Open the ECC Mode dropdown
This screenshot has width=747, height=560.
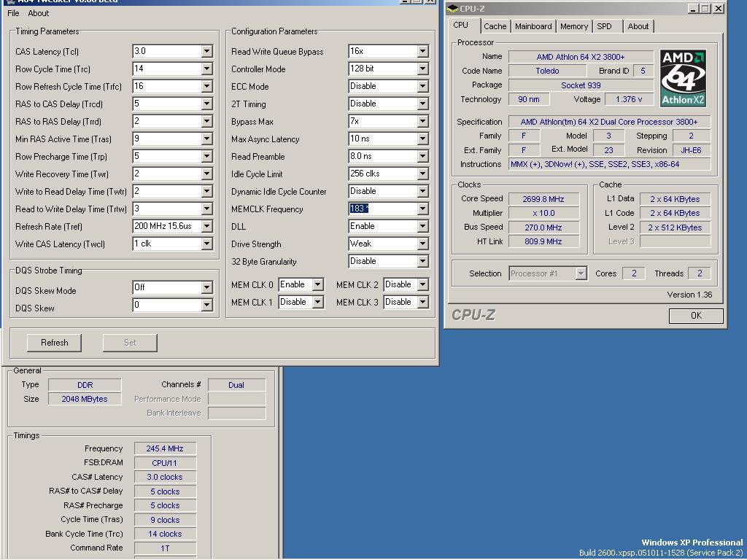coord(422,87)
